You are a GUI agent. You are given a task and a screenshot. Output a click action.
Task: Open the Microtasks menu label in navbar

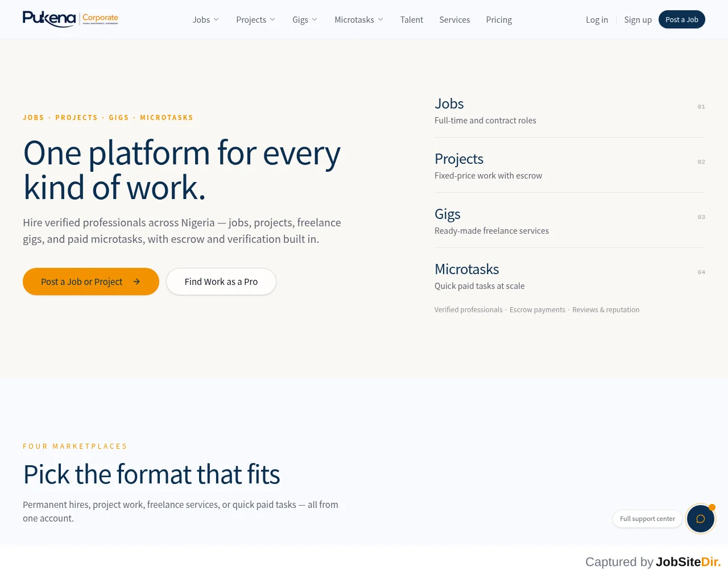coord(354,19)
